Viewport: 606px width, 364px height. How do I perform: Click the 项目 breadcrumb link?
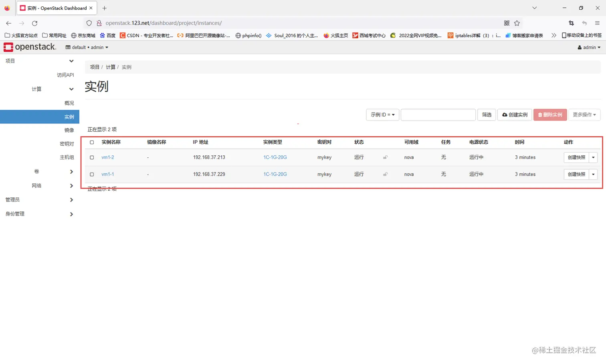point(95,67)
